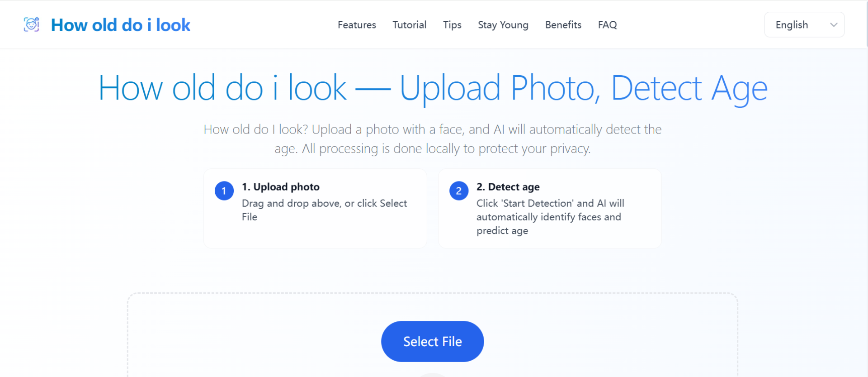Click the '2. Detect age' step title

pyautogui.click(x=508, y=187)
